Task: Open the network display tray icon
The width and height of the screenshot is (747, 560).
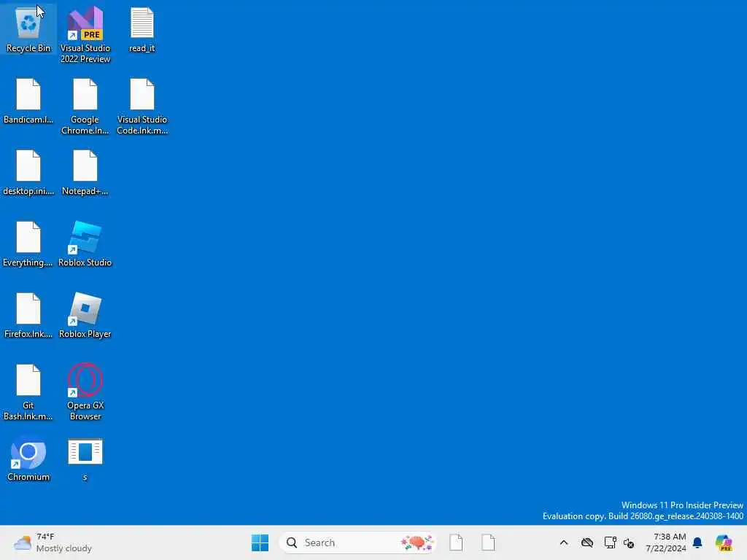Action: point(610,542)
